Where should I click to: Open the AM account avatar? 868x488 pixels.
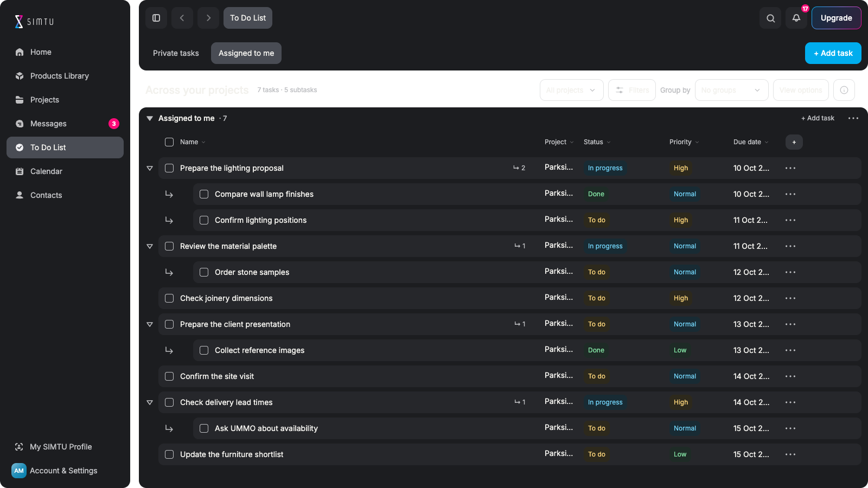pyautogui.click(x=19, y=471)
